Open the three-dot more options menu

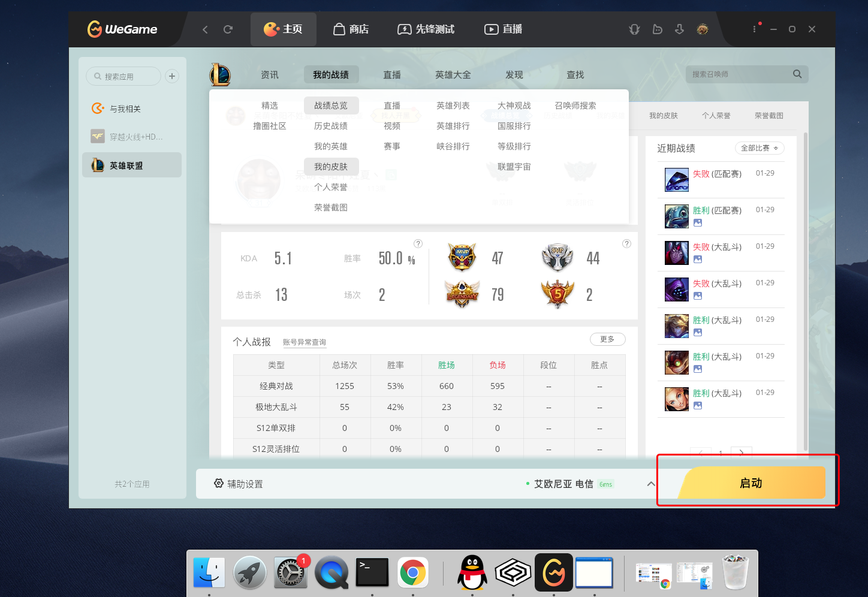(754, 29)
